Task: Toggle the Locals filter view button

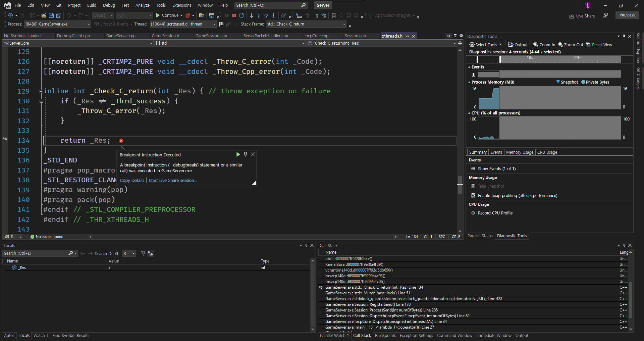Action: (x=151, y=253)
